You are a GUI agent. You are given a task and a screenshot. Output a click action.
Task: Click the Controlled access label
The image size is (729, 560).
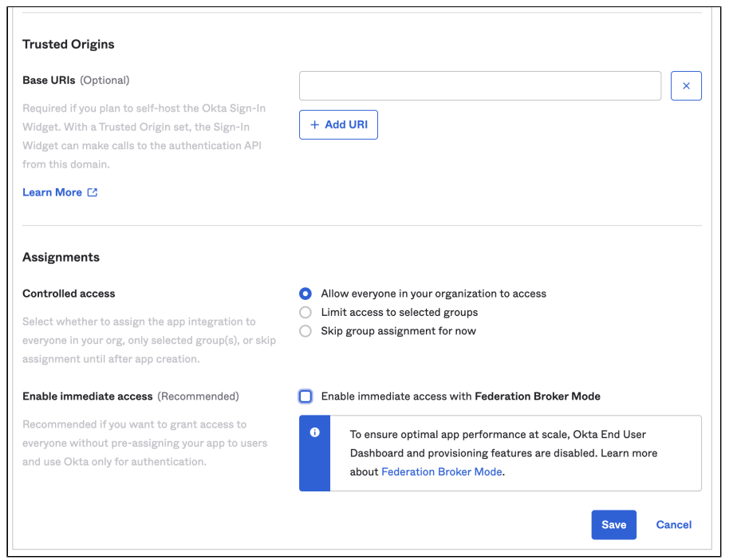point(69,294)
